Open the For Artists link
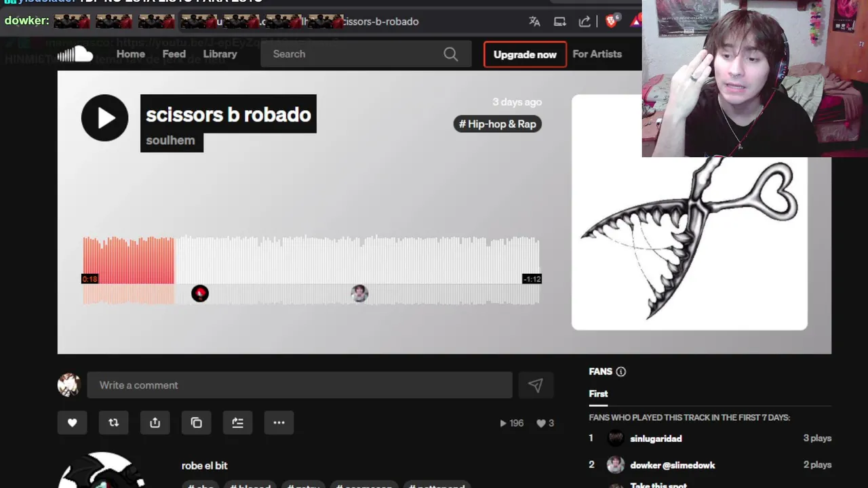868x488 pixels. coord(597,54)
